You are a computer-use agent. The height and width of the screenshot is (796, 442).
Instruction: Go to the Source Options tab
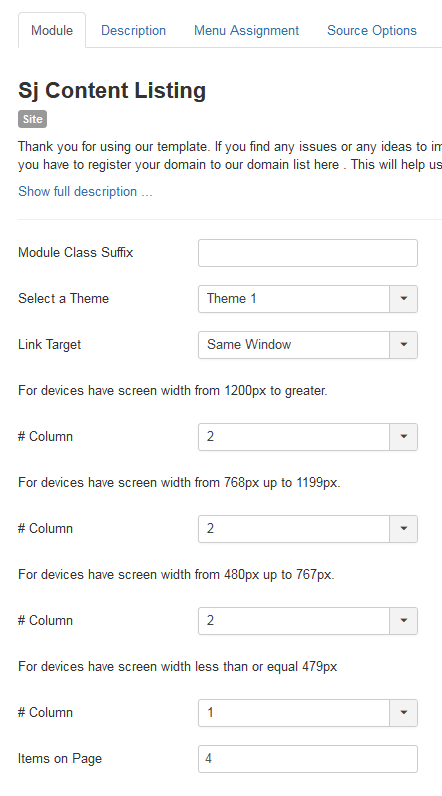pyautogui.click(x=372, y=30)
